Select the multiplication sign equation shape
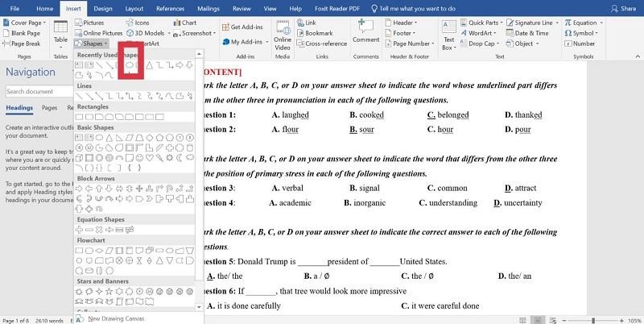The image size is (644, 324). (99, 230)
